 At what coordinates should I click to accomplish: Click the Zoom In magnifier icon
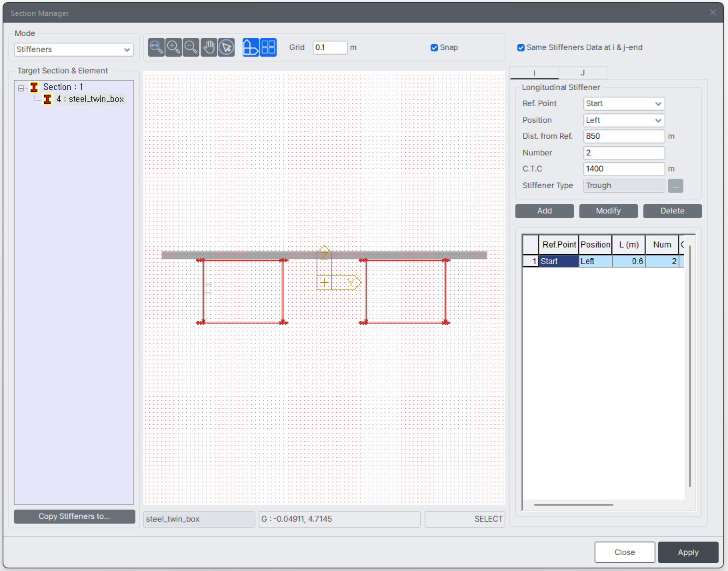173,47
